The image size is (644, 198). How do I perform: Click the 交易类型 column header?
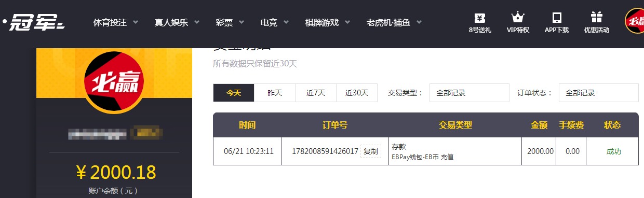(455, 125)
